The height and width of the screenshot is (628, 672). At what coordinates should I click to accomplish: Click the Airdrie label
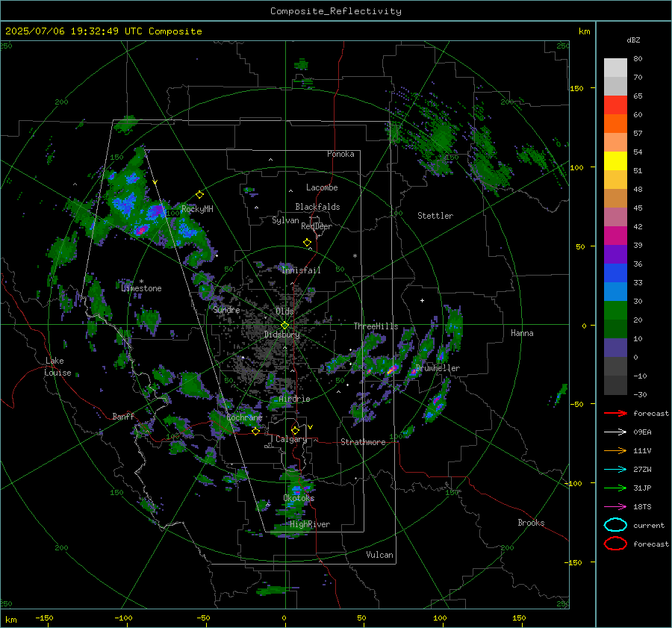(294, 399)
